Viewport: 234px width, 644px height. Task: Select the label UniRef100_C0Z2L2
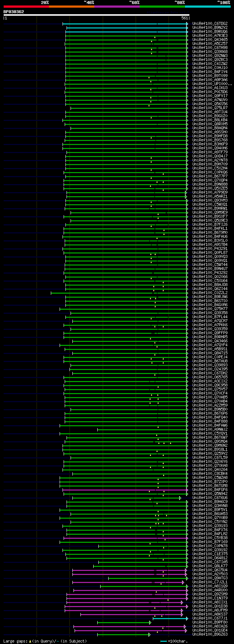click(x=210, y=293)
